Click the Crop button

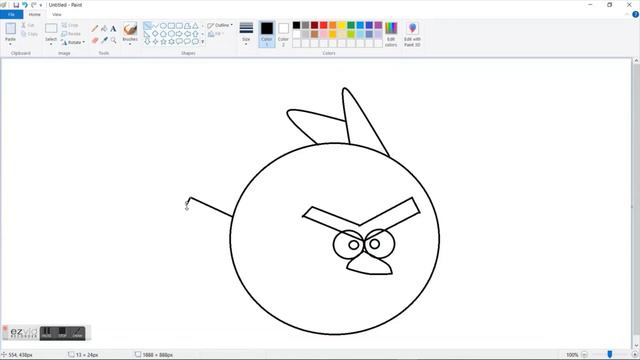pos(70,25)
